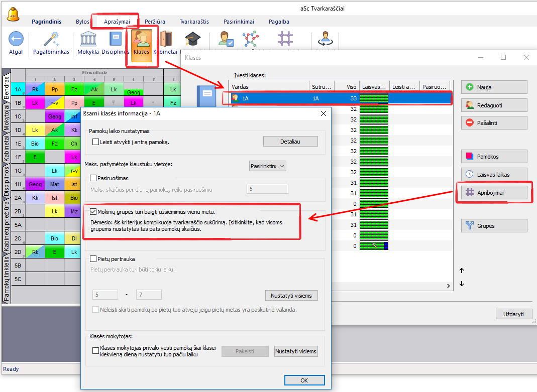Open the Mokykla school settings icon

pyautogui.click(x=88, y=39)
